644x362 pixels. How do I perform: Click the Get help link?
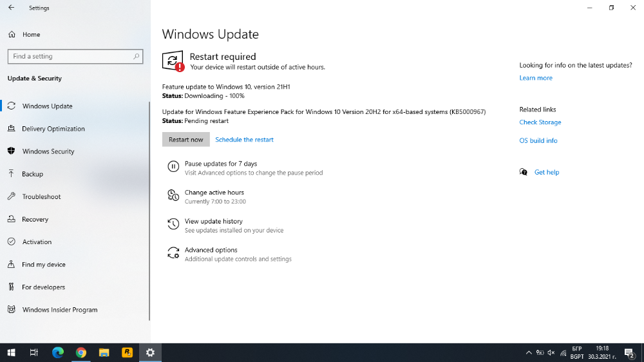click(x=547, y=172)
